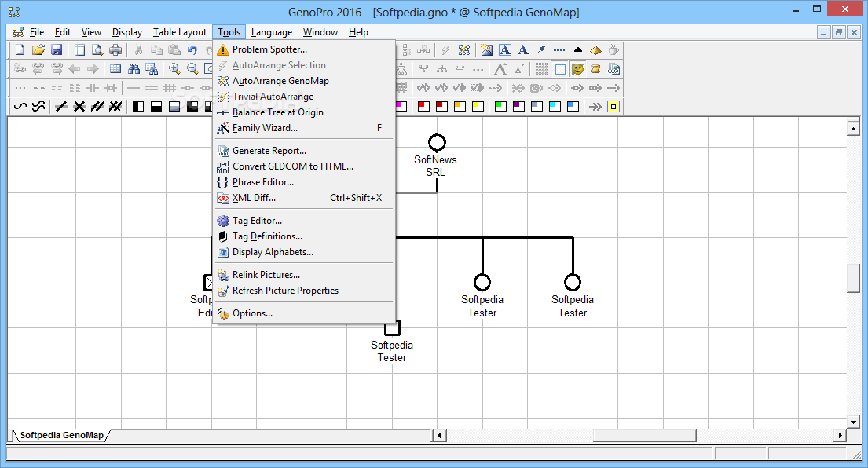The width and height of the screenshot is (868, 468).
Task: Choose Problem Spotter from Tools menu
Action: point(304,49)
